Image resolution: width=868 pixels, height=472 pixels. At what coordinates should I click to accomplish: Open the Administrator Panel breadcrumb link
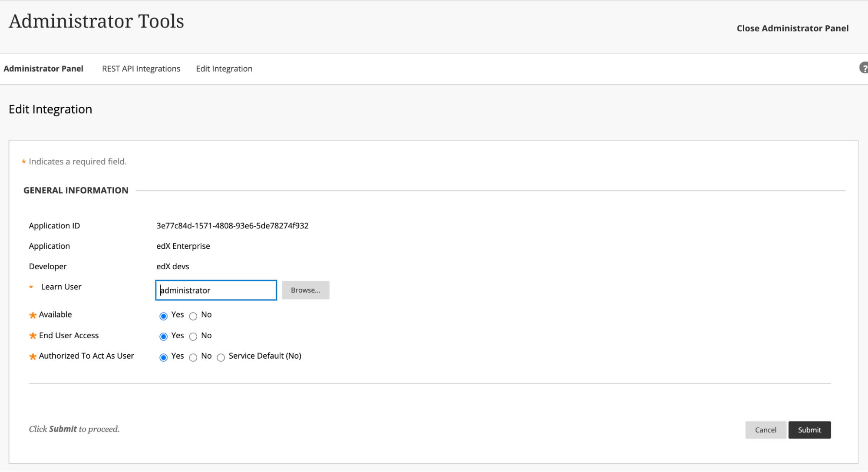(x=43, y=68)
